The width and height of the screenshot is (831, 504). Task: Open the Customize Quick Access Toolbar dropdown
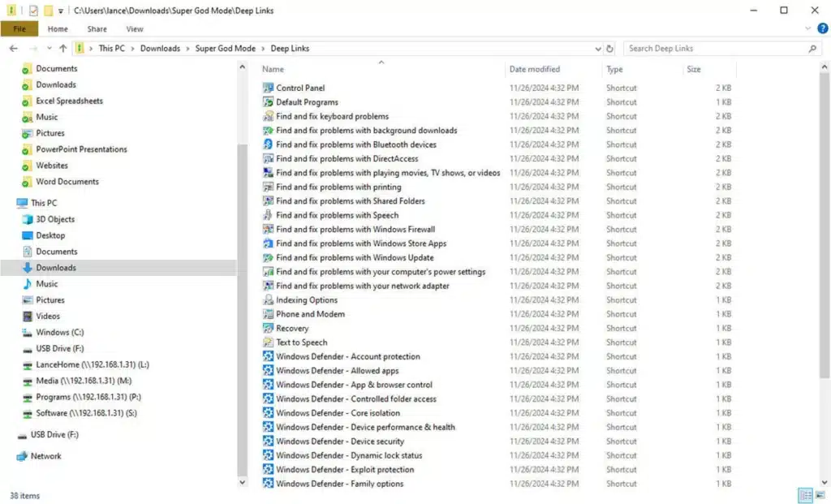(x=60, y=11)
